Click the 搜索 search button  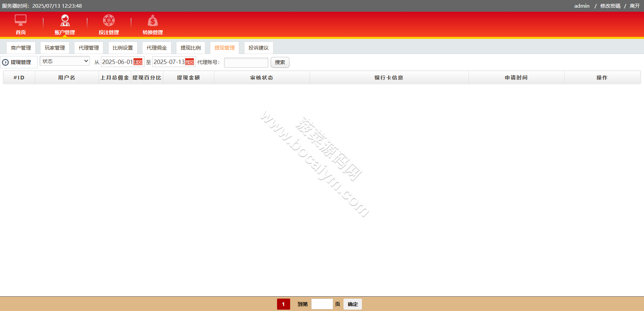pyautogui.click(x=280, y=62)
